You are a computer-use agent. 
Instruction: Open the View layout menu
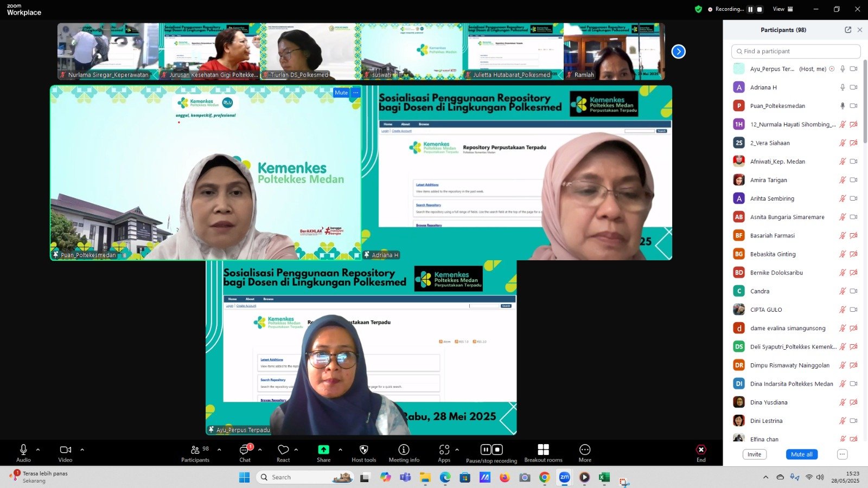click(783, 9)
